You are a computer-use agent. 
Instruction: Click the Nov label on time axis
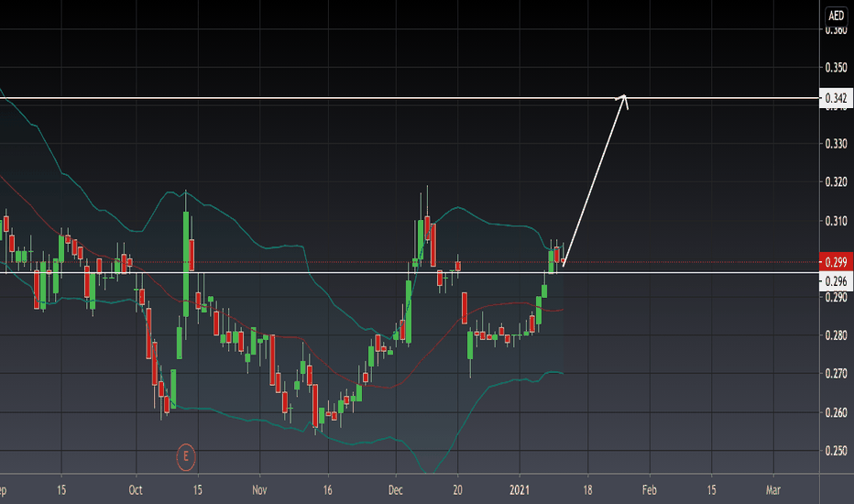(x=260, y=490)
